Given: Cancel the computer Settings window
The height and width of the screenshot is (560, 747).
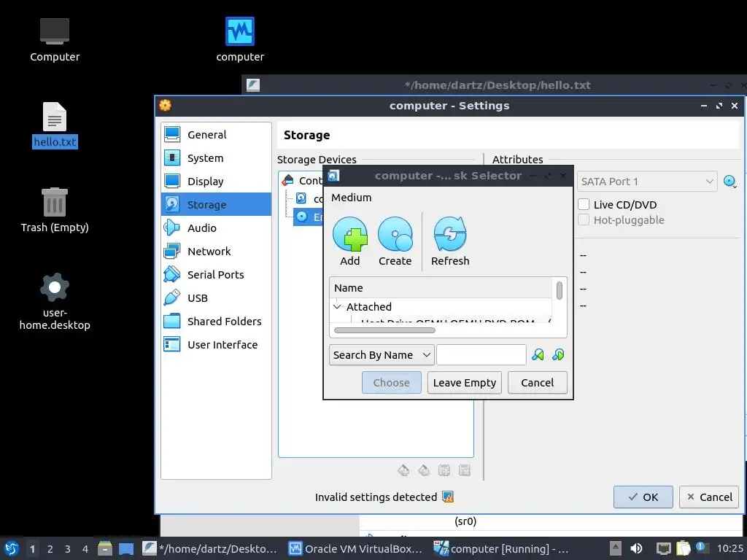Looking at the screenshot, I should click(x=709, y=497).
